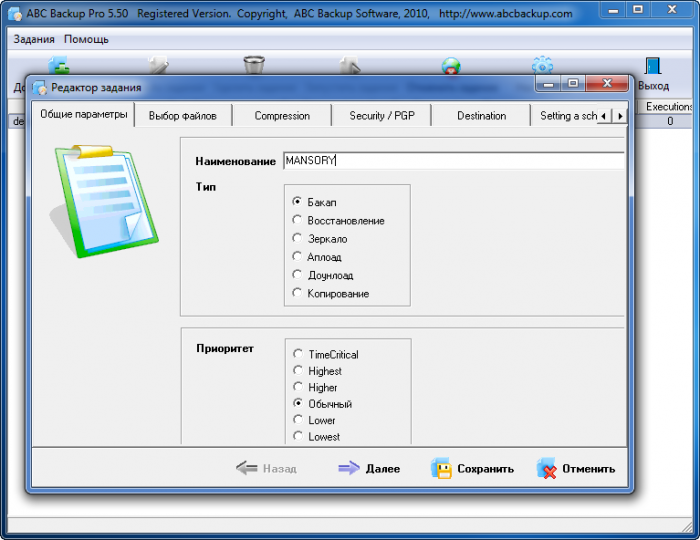Switch to the Compression tab
The width and height of the screenshot is (700, 540).
(282, 116)
